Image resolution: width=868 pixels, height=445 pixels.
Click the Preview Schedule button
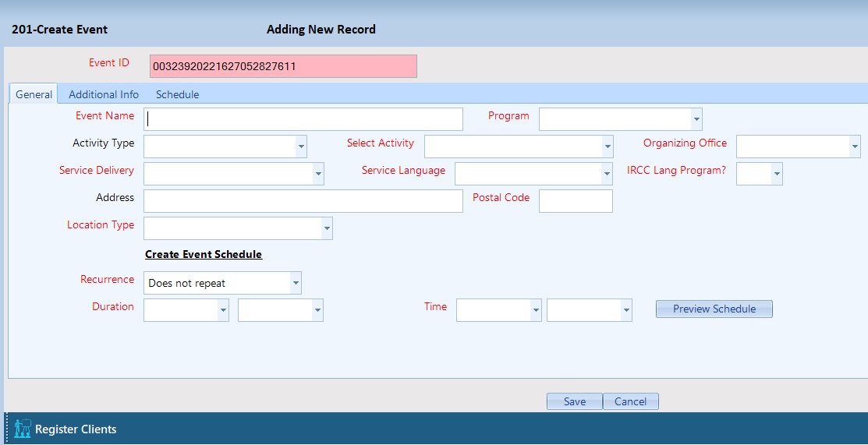coord(714,309)
